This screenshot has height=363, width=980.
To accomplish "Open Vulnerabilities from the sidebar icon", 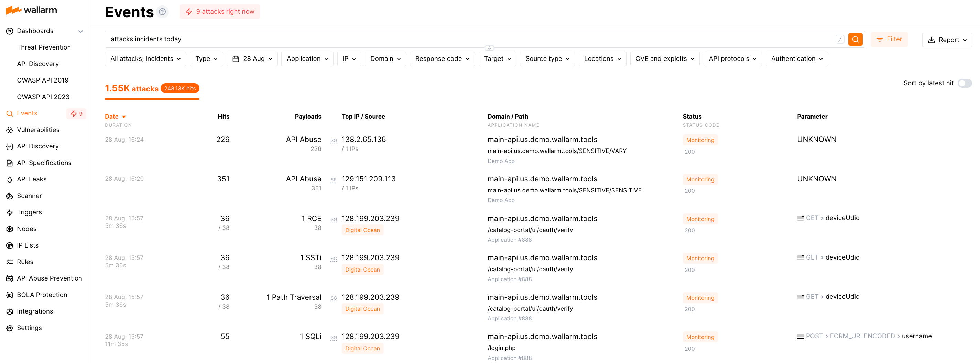I will click(x=10, y=130).
